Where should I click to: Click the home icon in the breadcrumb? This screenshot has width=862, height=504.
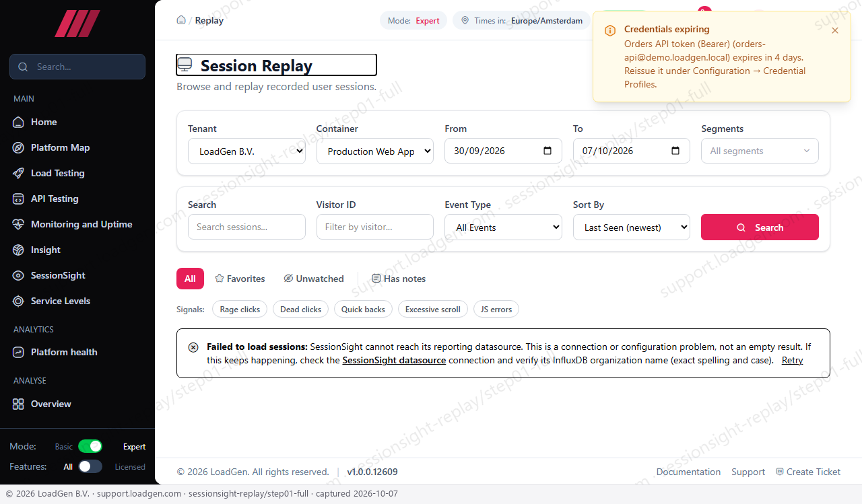(x=181, y=20)
